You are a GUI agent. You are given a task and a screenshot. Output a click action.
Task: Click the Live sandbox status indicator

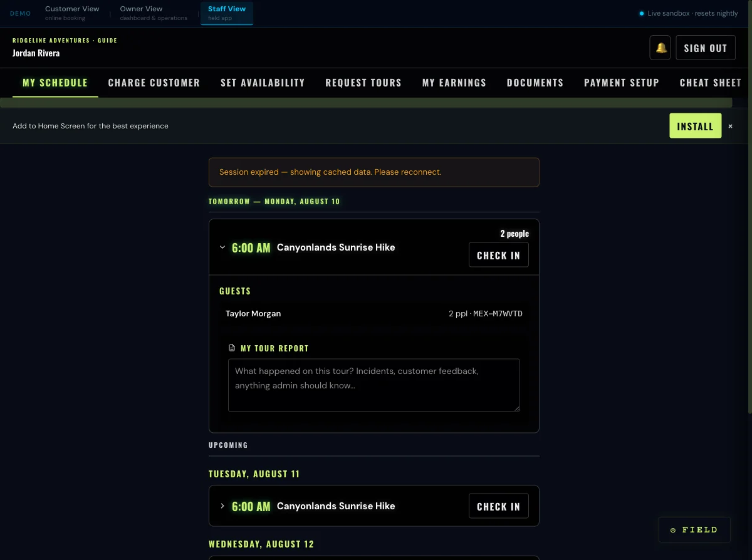click(688, 13)
